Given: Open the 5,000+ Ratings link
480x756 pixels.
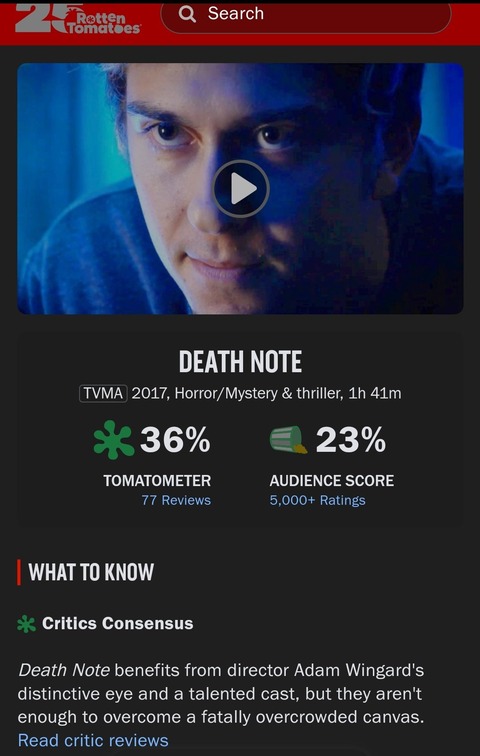Looking at the screenshot, I should pos(317,500).
